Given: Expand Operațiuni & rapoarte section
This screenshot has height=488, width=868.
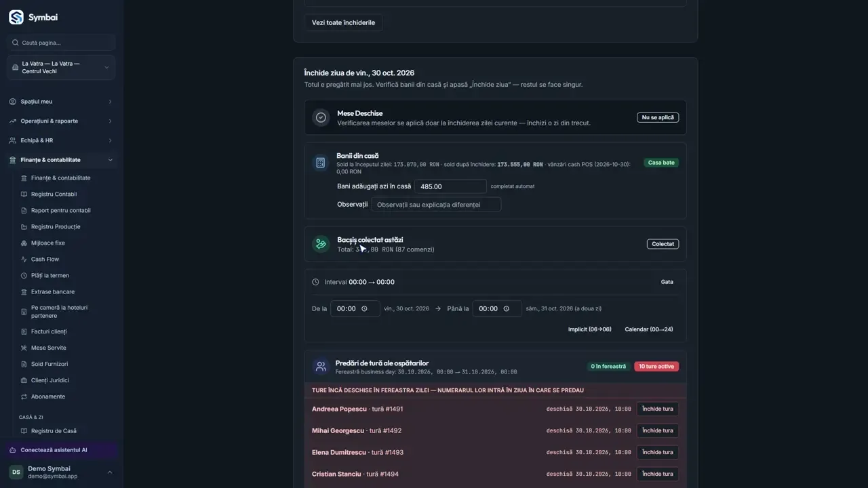Looking at the screenshot, I should coord(61,121).
